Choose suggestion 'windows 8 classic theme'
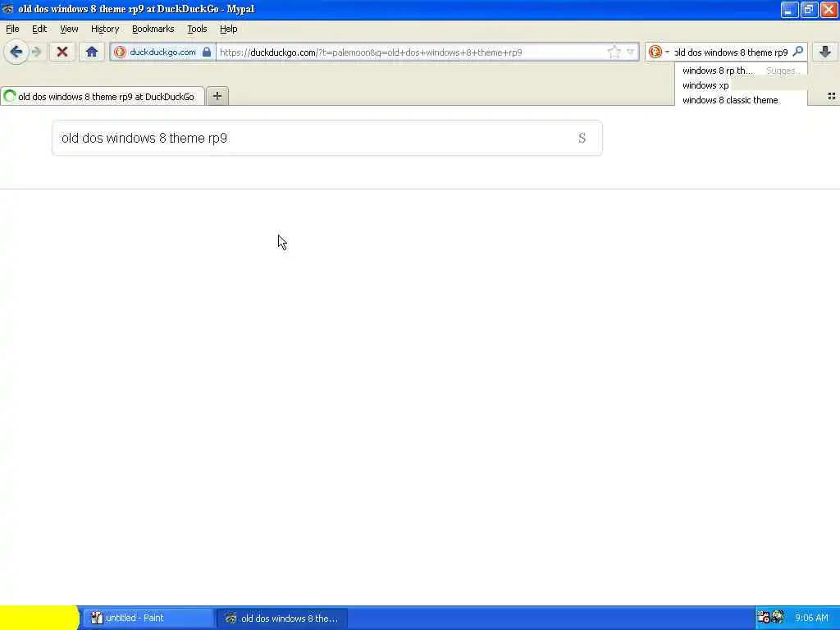 point(730,100)
